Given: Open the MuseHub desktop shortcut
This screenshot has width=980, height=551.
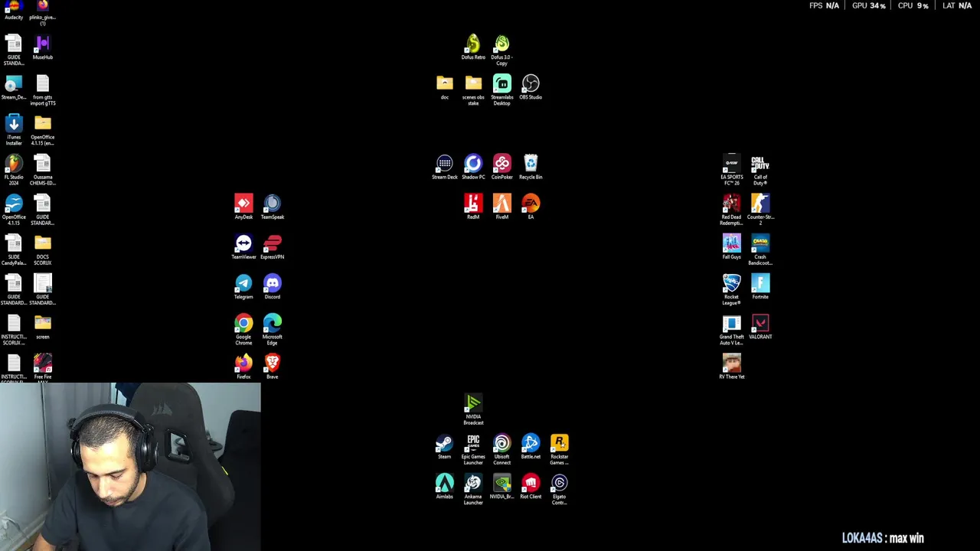Looking at the screenshot, I should click(x=43, y=47).
